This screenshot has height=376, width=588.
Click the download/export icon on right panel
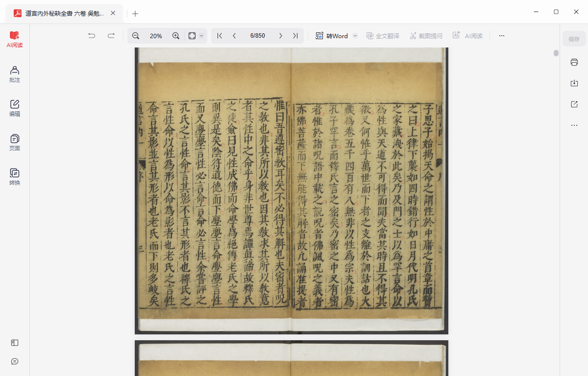point(574,83)
